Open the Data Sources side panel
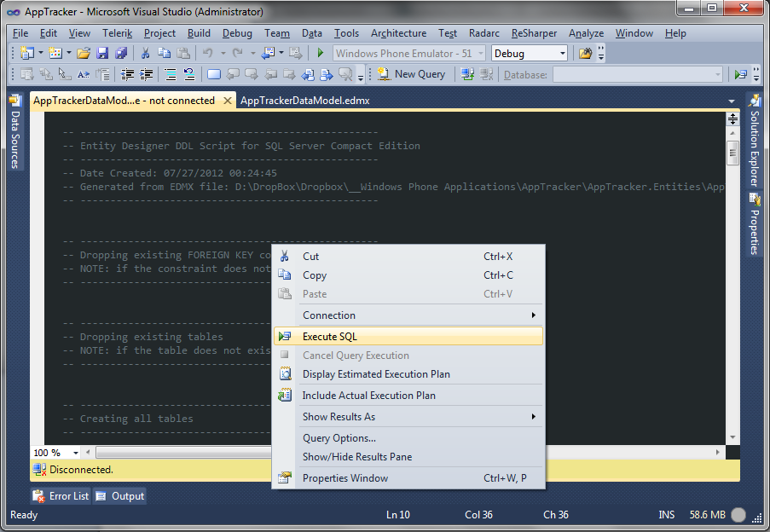This screenshot has width=770, height=532. pos(15,132)
